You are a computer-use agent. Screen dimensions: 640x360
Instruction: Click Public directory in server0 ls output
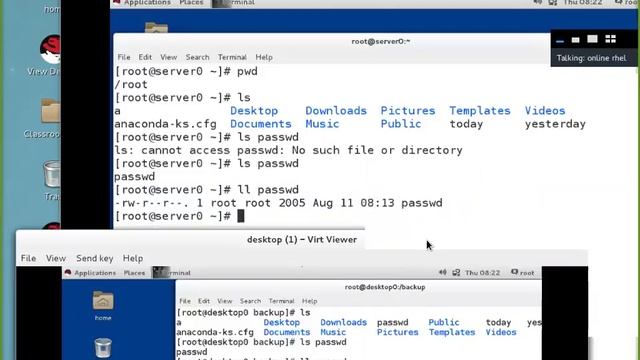[x=401, y=124]
